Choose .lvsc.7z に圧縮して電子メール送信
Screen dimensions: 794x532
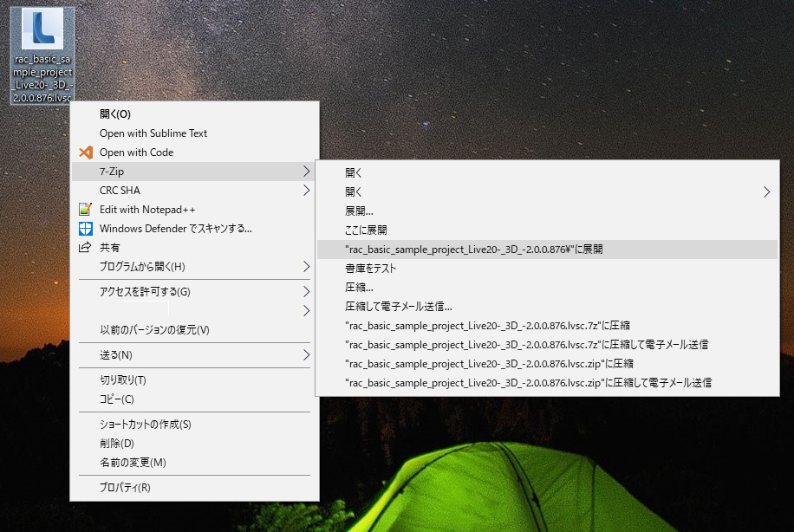(x=548, y=344)
